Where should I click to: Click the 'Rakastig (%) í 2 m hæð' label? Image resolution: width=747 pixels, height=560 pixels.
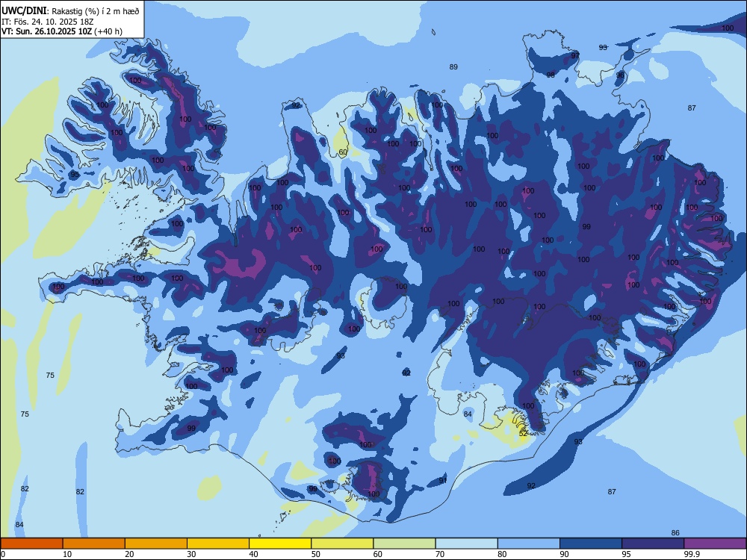point(96,11)
